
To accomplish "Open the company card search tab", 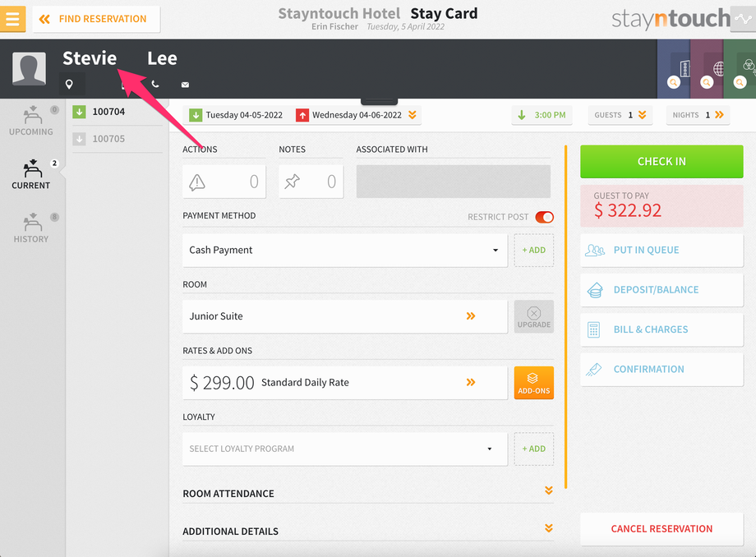I will [674, 69].
